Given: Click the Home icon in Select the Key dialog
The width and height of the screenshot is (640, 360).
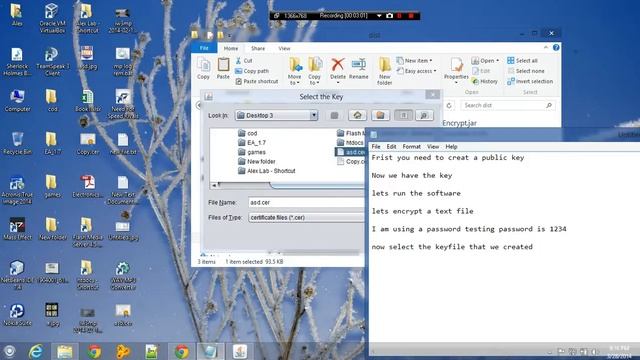Looking at the screenshot, I should pos(357,116).
